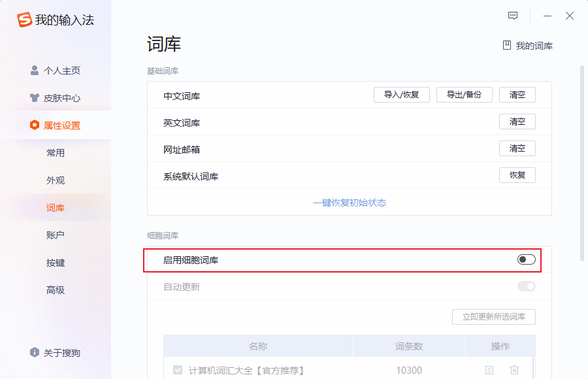Click 我的词库 label text
Viewport: 588px width, 379px height.
(x=534, y=46)
